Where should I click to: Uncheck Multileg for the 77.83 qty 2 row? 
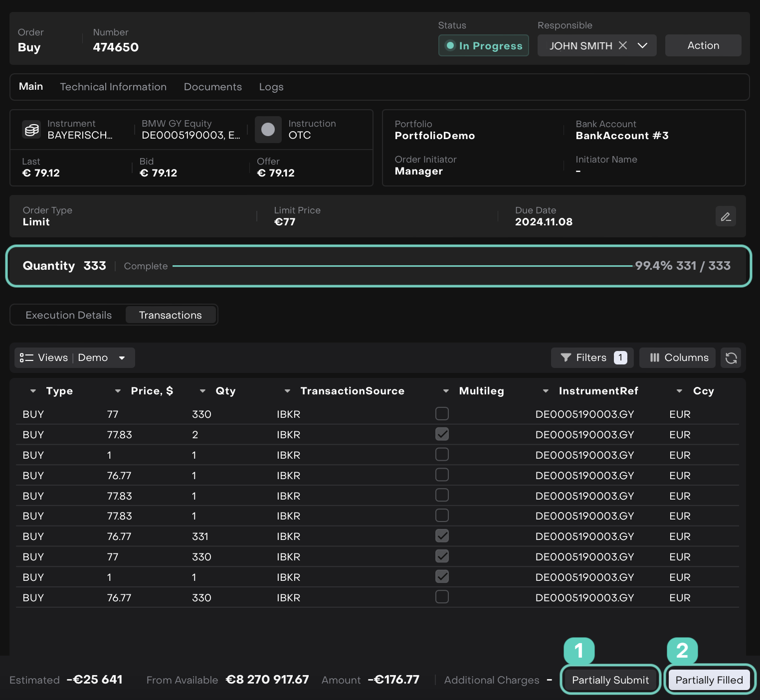[x=442, y=434]
